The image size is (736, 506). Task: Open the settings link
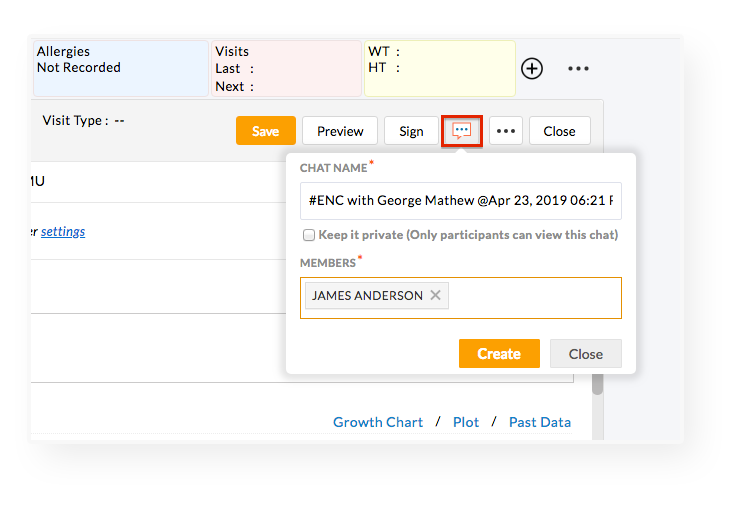(63, 232)
